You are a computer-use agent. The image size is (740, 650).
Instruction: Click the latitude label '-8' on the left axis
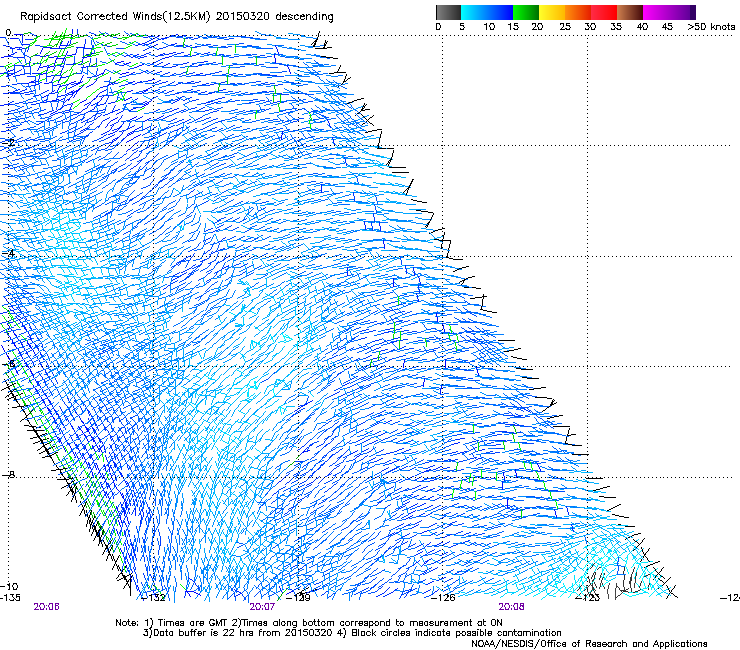[x=8, y=474]
